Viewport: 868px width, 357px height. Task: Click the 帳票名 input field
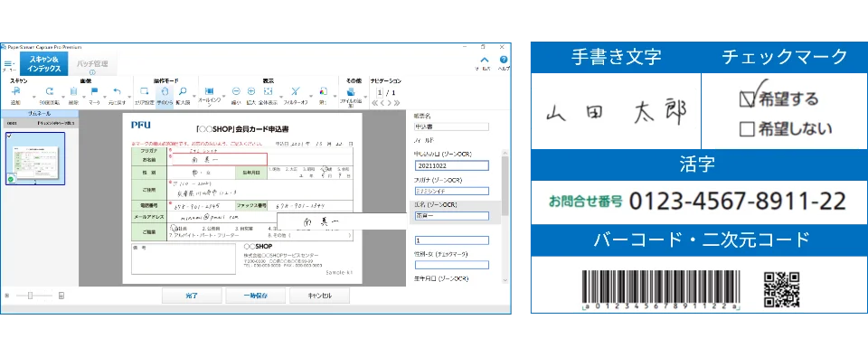[x=452, y=127]
